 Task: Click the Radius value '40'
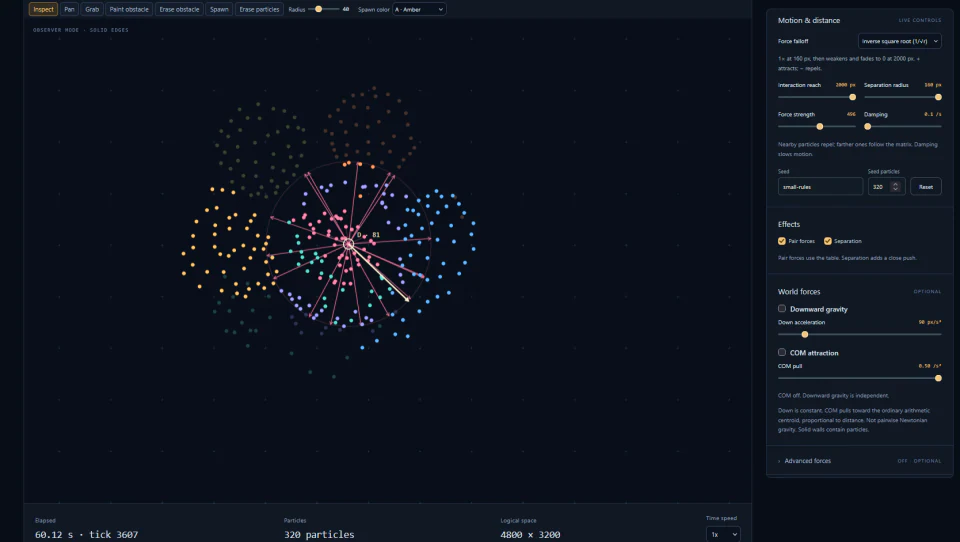point(346,9)
